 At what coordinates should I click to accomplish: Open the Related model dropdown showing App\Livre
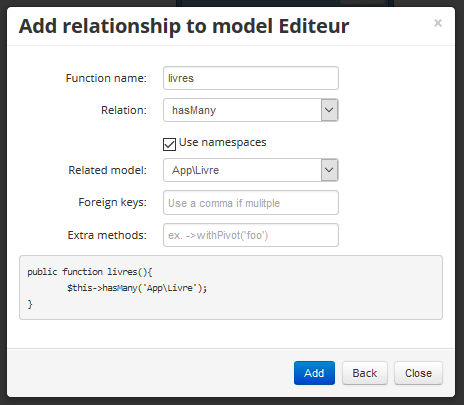tap(251, 170)
